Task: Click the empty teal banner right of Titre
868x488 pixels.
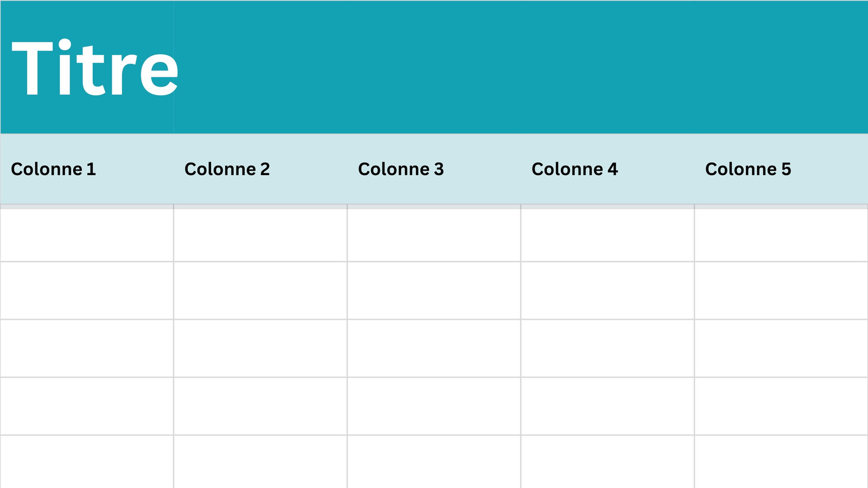Action: click(521, 67)
